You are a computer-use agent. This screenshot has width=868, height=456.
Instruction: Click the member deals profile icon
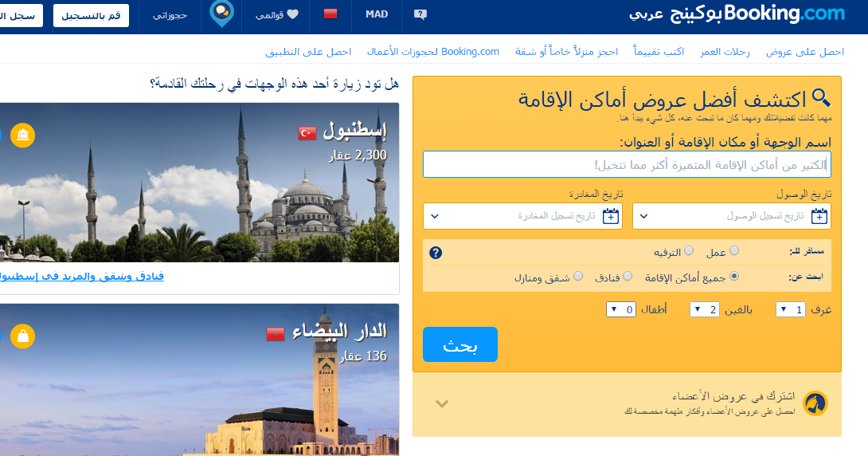click(815, 403)
